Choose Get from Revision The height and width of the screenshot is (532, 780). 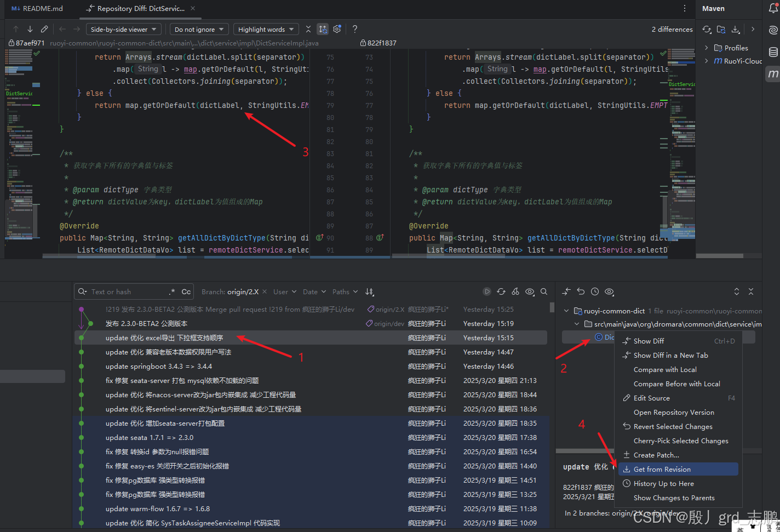tap(679, 469)
